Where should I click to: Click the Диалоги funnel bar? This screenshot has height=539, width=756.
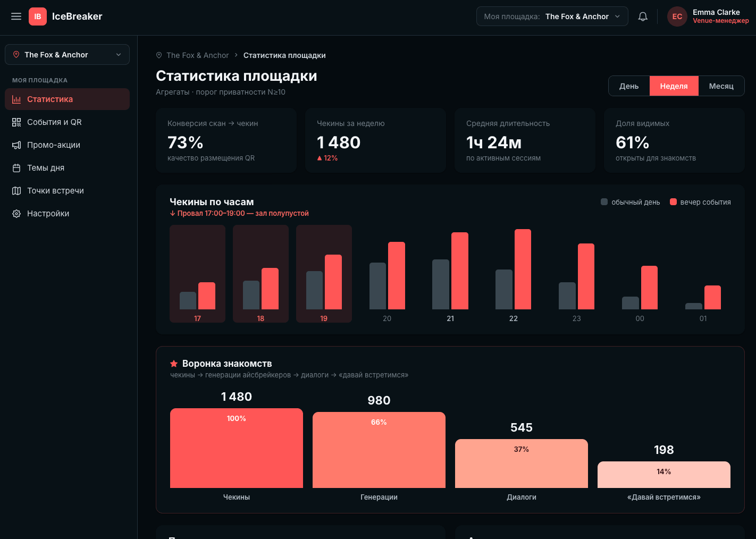click(522, 464)
